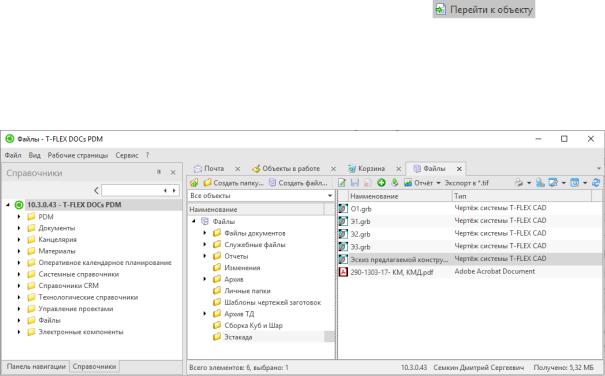Click the pin icon in the Справочники panel header
The image size is (605, 376).
159,172
